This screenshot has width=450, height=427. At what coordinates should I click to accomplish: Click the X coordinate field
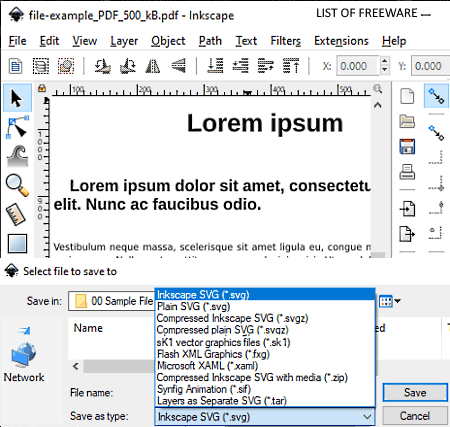[357, 66]
